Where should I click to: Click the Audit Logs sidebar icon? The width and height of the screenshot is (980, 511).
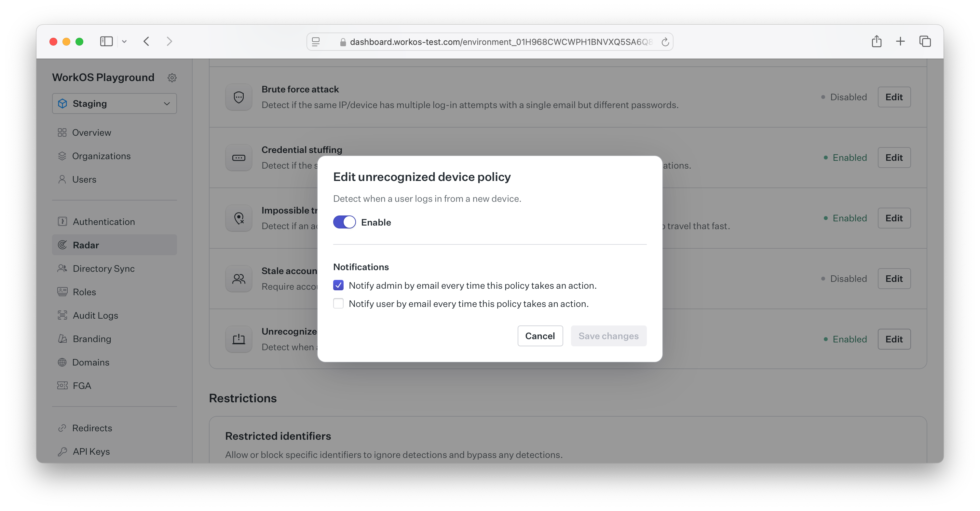(x=62, y=314)
